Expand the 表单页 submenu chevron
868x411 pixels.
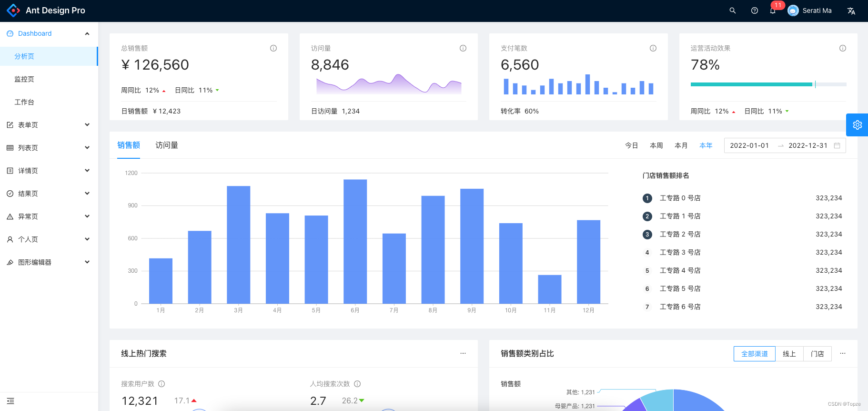[x=87, y=125]
